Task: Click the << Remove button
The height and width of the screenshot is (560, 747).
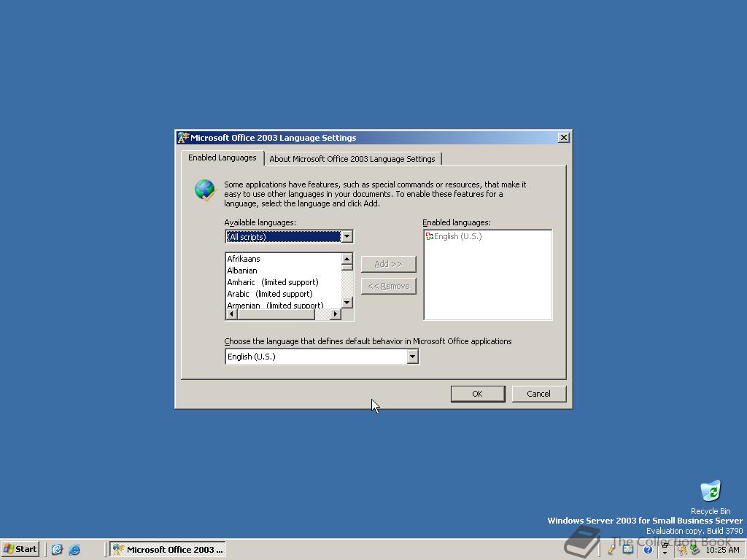Action: pos(388,286)
